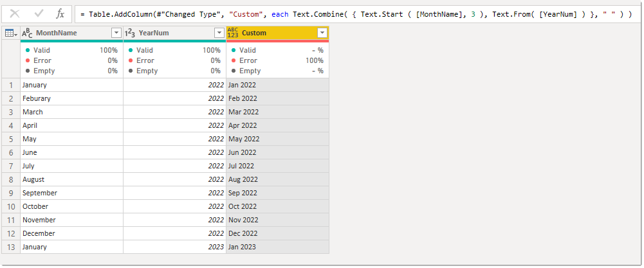Click the Valid 100% entry under YearNum
This screenshot has height=268, width=644.
174,50
